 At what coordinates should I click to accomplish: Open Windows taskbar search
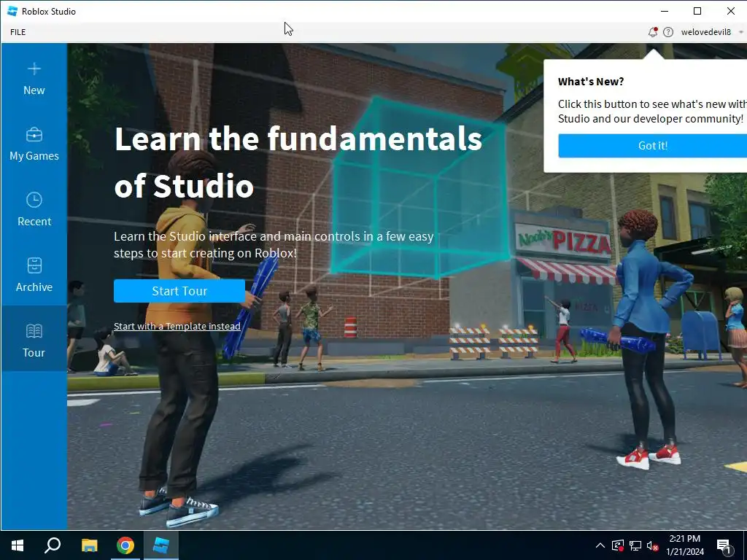point(53,545)
